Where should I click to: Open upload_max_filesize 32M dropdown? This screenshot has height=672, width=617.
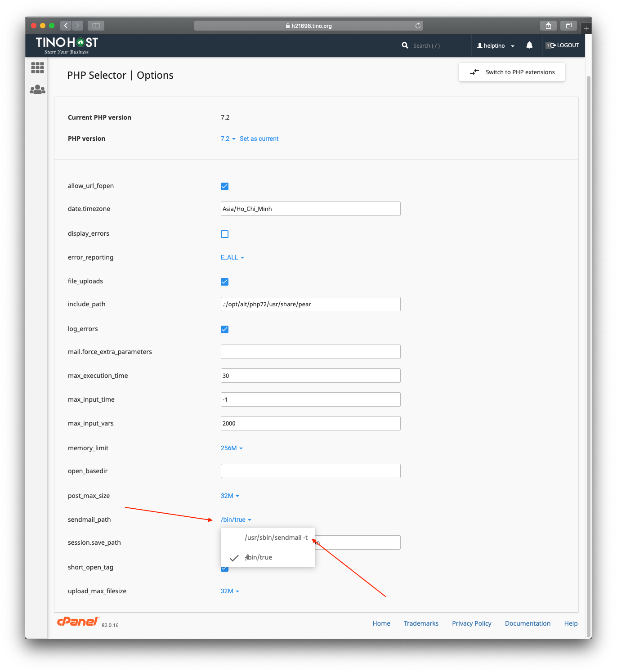(x=230, y=591)
